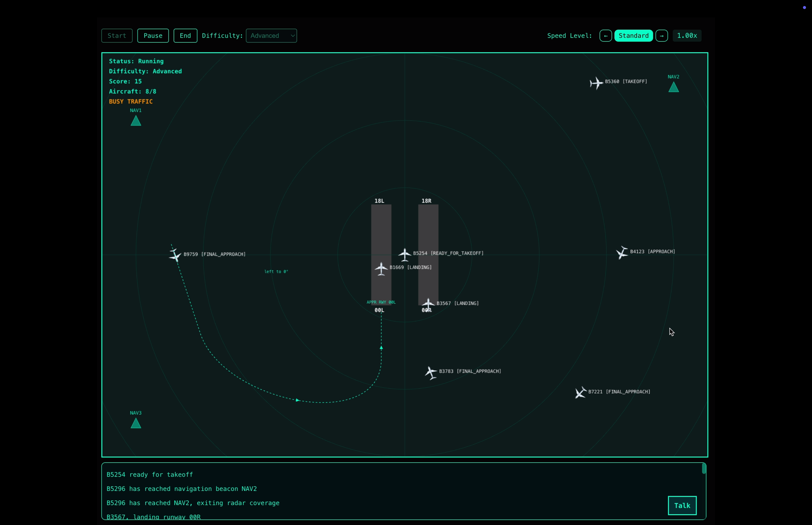Viewport: 812px width, 525px height.
Task: Click the BUSY TRAFFIC warning
Action: [130, 102]
